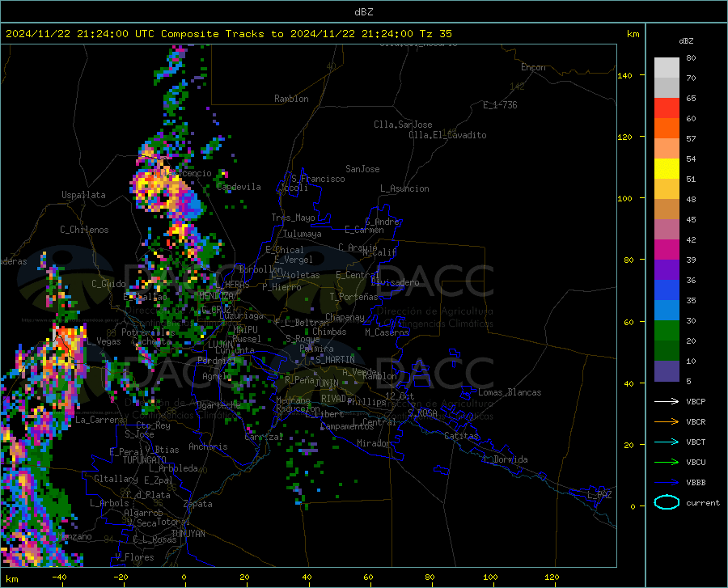Viewport: 728px width, 588px height.
Task: Click the 'VBCP' legend label
Action: 696,401
